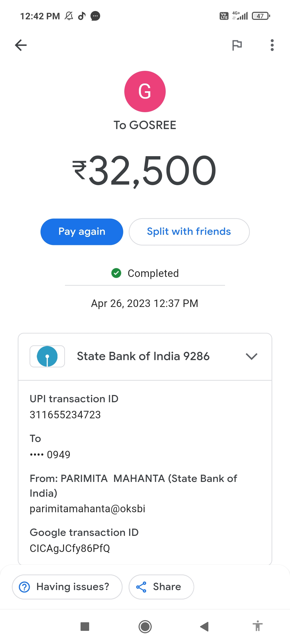Expand the State Bank of India chevron
Screen dimensions: 290x644
251,356
